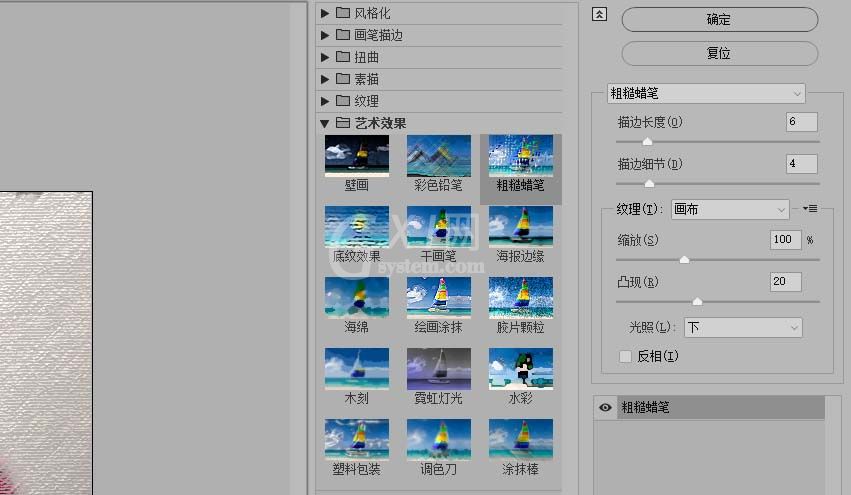Screen dimensions: 851x495
Task: Select the 彩色铅笔 filter thumbnail
Action: 439,156
